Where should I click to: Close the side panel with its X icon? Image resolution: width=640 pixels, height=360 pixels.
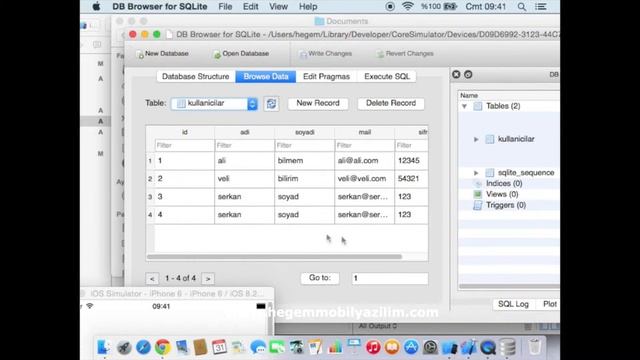point(456,74)
